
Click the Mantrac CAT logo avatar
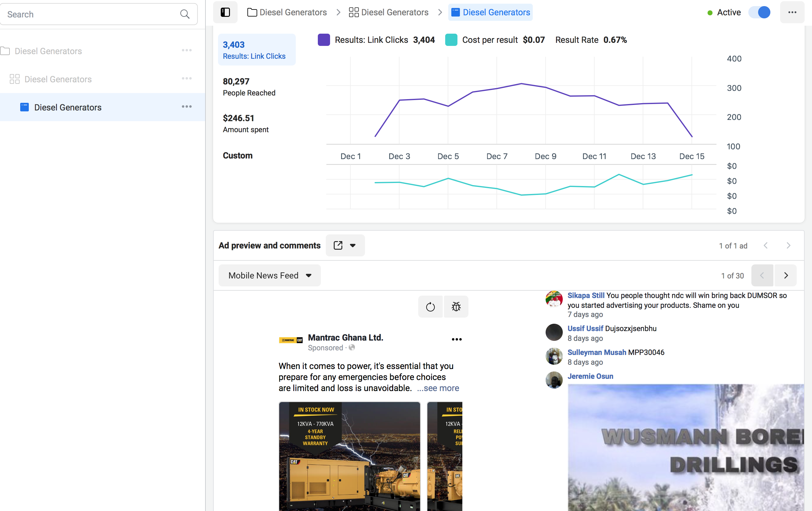click(291, 340)
